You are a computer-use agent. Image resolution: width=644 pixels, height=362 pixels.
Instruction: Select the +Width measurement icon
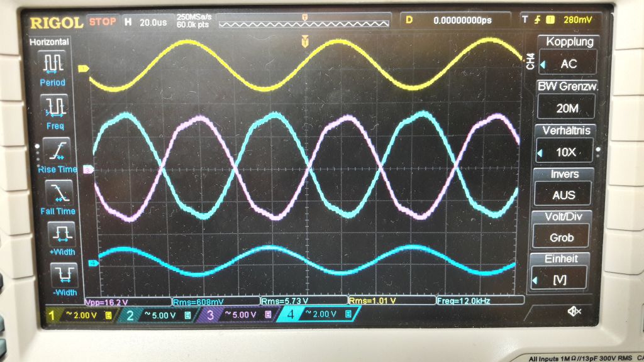coord(62,234)
